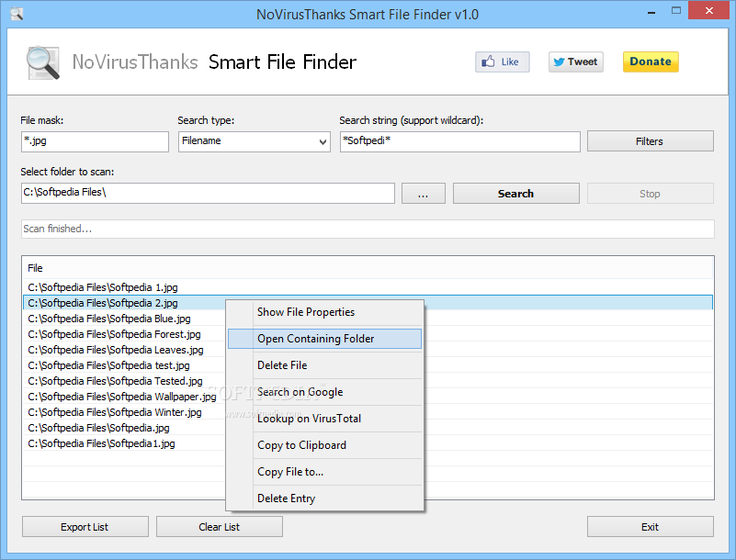This screenshot has height=560, width=736.
Task: Choose Open Containing Folder
Action: coord(325,339)
